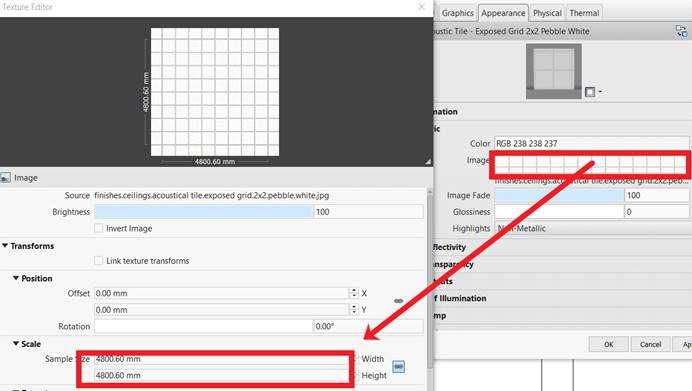692x391 pixels.
Task: Switch to the Physical tab
Action: tap(547, 13)
